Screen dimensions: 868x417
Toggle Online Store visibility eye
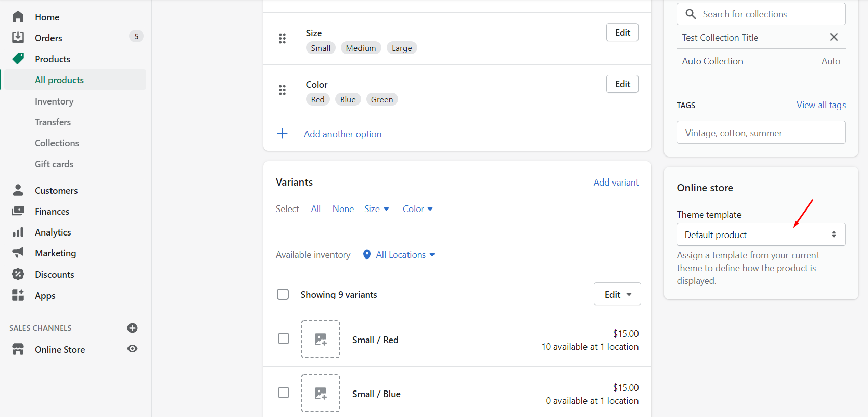pyautogui.click(x=132, y=349)
